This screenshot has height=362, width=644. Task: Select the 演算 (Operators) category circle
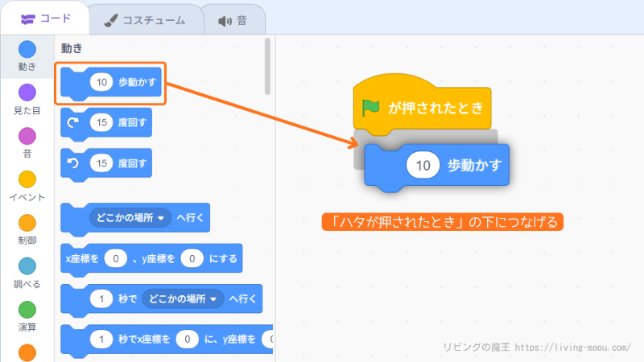(27, 310)
